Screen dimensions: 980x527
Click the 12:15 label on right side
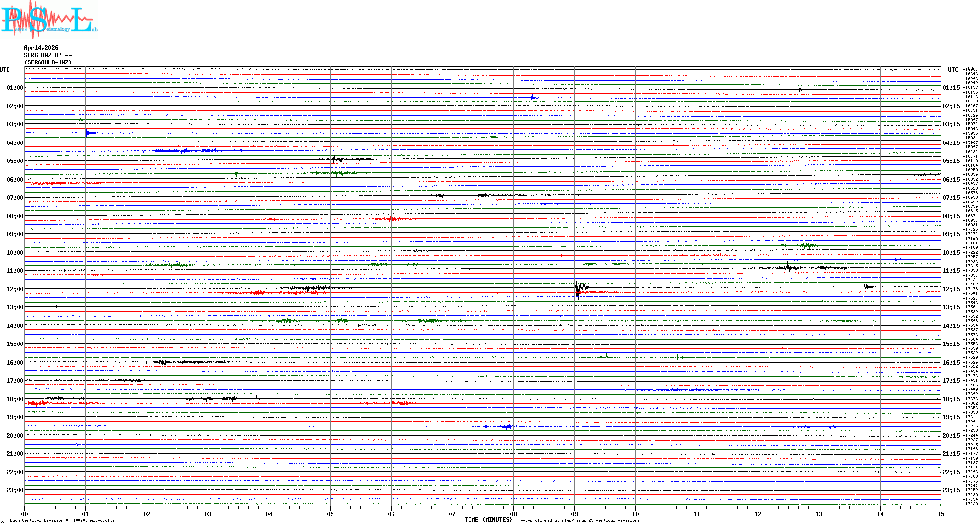951,289
